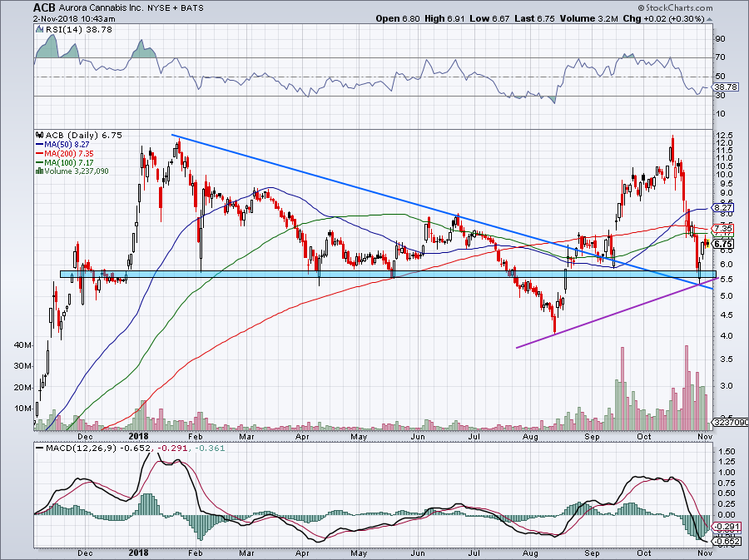Click the 6.75 last price tag on right axis
Viewport: 749px width, 560px height.
pos(724,244)
